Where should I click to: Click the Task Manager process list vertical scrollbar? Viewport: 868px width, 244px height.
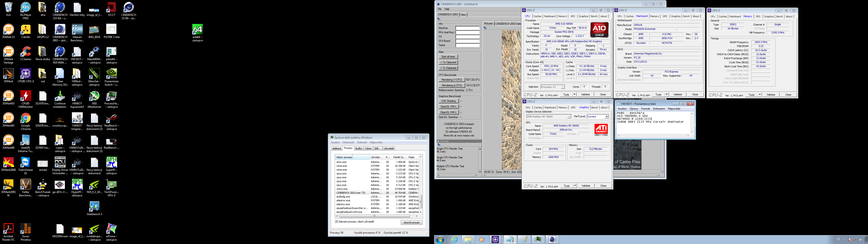coord(420,185)
